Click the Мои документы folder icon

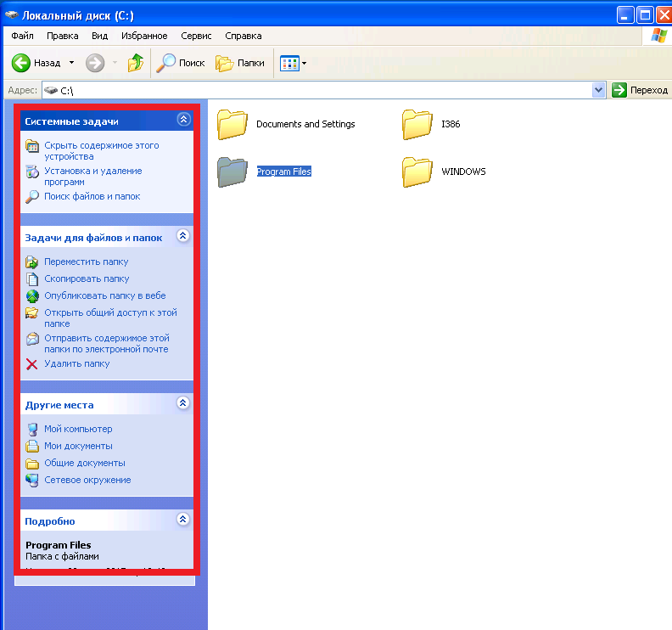pos(32,447)
